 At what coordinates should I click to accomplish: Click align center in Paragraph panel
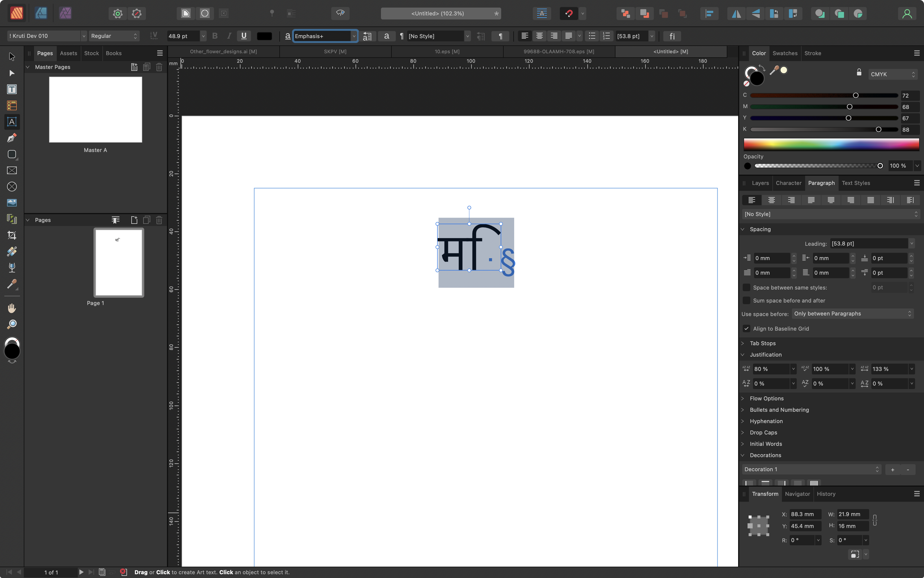(x=771, y=200)
